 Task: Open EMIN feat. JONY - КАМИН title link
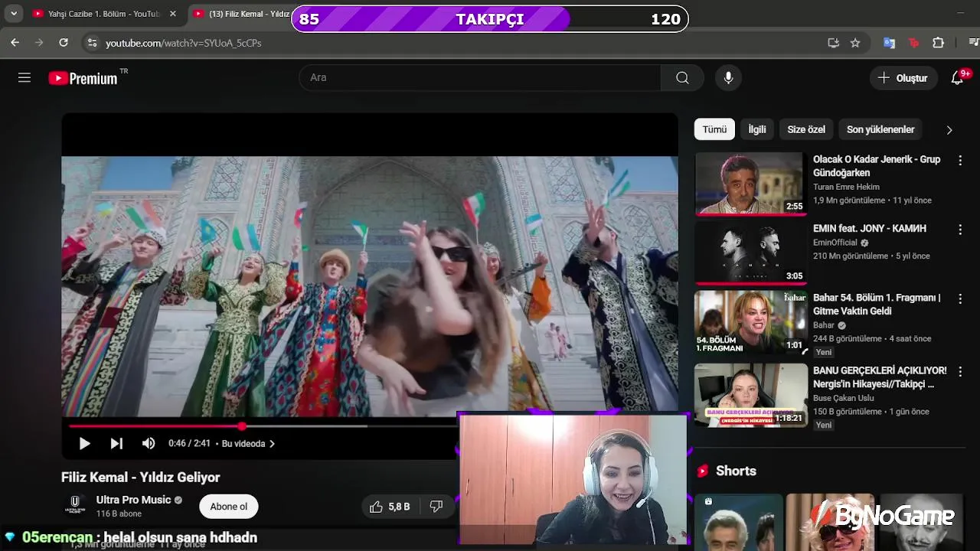click(870, 228)
